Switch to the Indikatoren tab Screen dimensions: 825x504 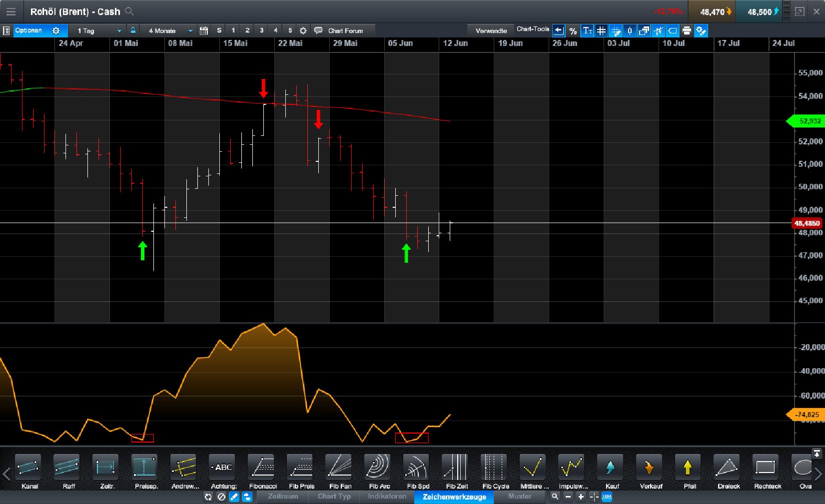coord(387,497)
